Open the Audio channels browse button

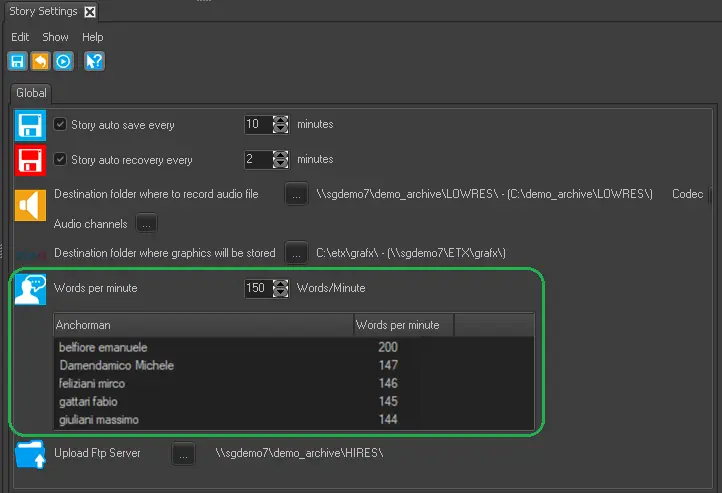(x=147, y=223)
